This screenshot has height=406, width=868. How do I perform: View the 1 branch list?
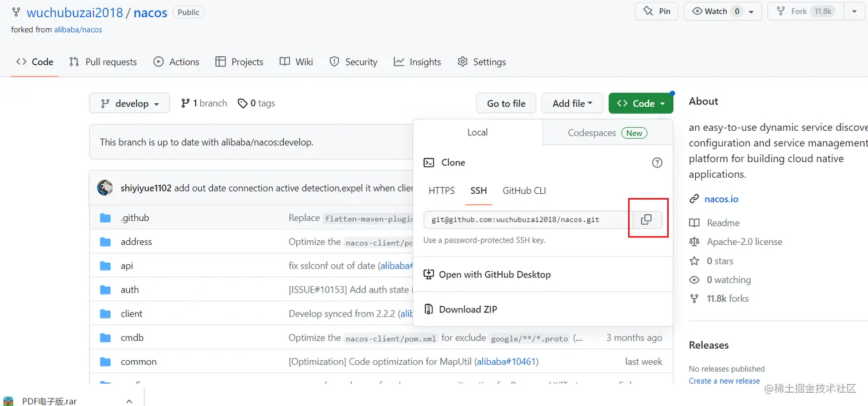coord(204,103)
